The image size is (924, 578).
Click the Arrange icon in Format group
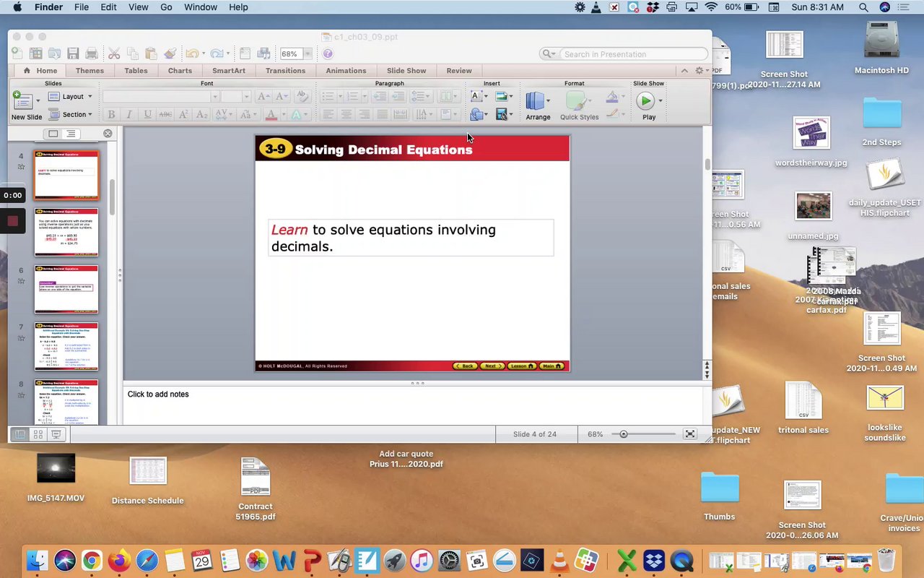pos(535,100)
